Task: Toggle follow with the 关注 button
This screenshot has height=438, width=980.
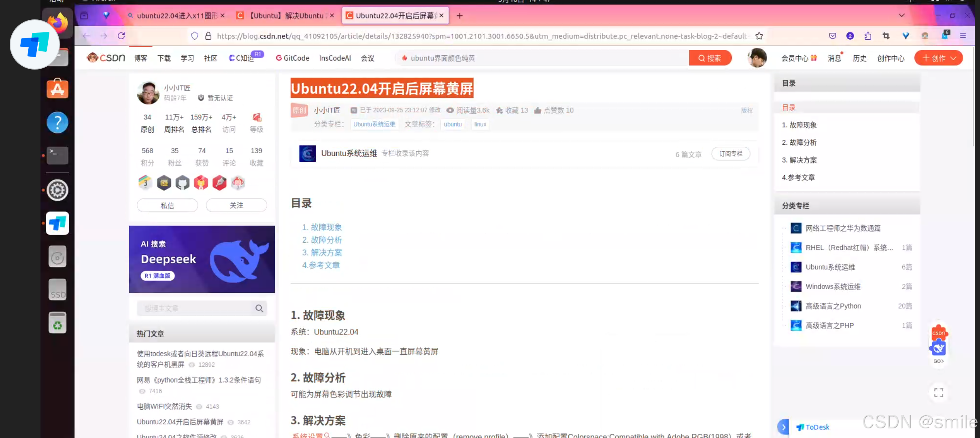Action: coord(236,205)
